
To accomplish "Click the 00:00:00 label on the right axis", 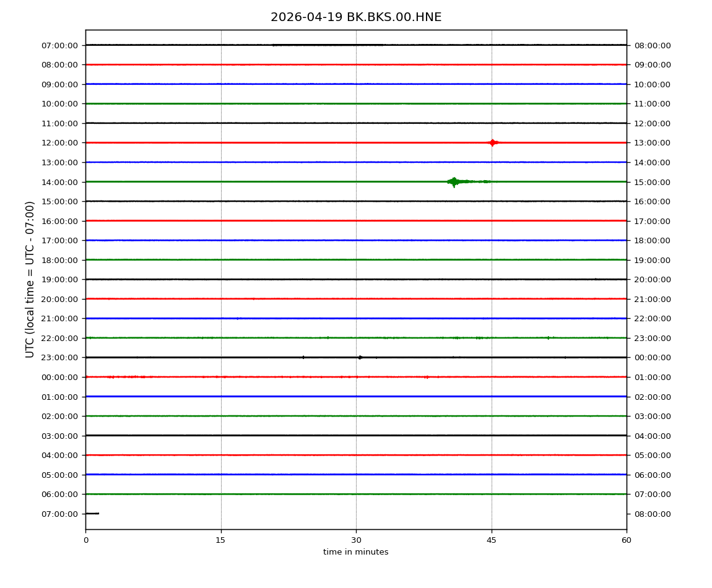I will [652, 358].
